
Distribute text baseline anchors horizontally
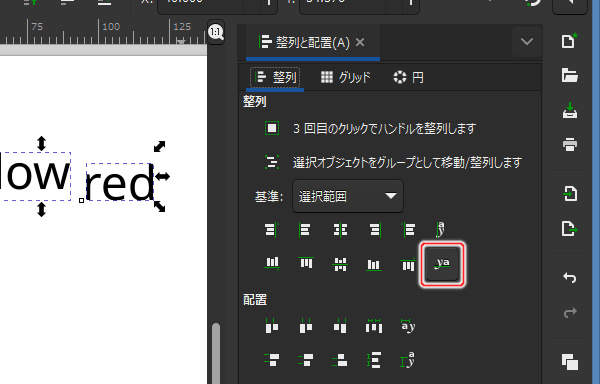[408, 326]
